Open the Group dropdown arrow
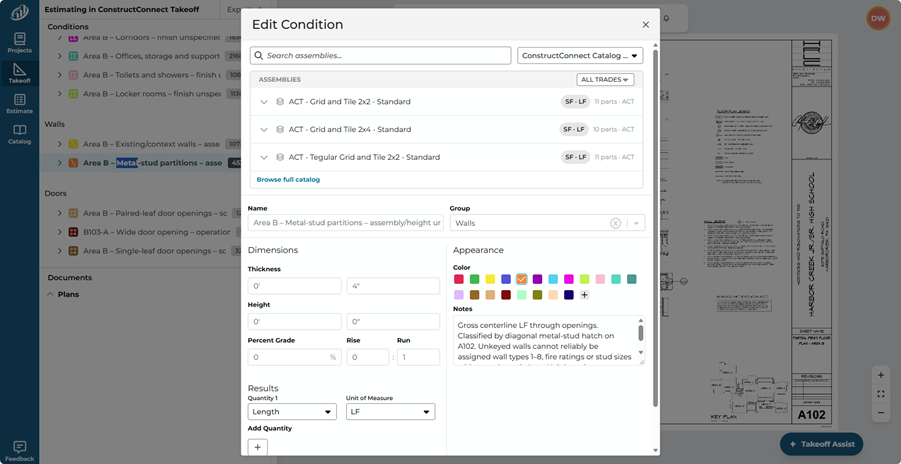Viewport: 901px width, 464px height. (636, 223)
